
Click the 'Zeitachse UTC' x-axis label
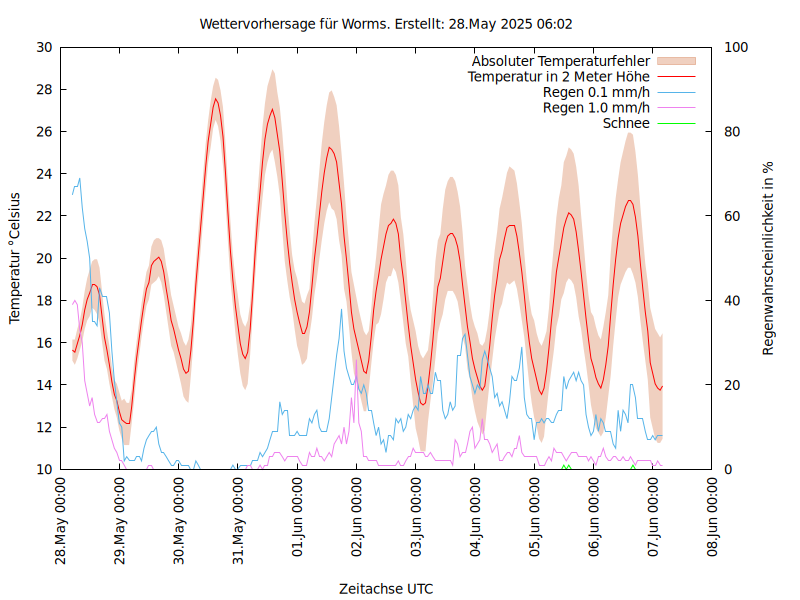pyautogui.click(x=386, y=588)
